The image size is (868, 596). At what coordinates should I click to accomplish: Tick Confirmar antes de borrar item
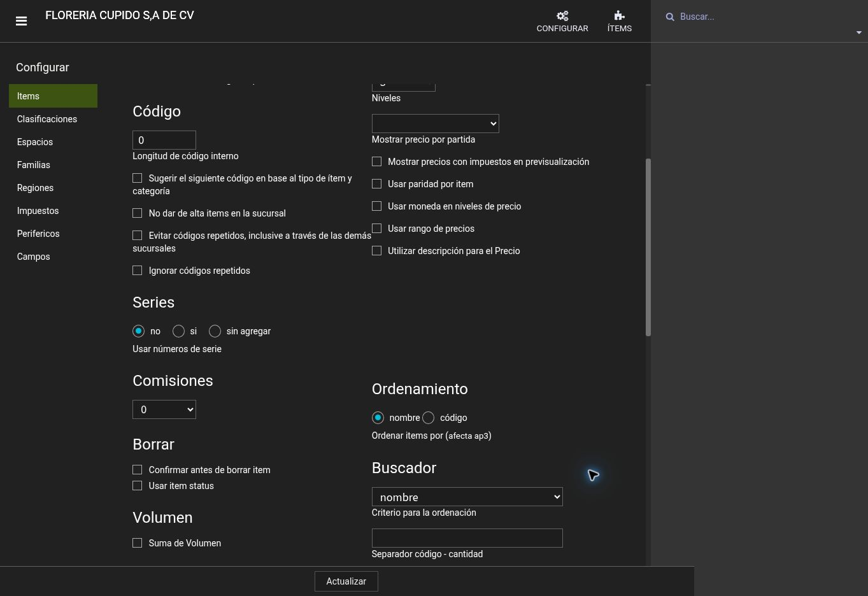[137, 470]
